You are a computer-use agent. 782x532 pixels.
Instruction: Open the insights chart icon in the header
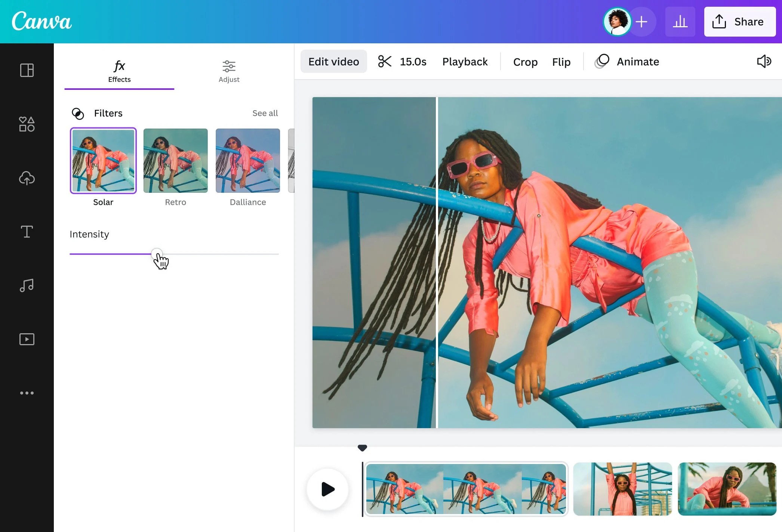[680, 21]
